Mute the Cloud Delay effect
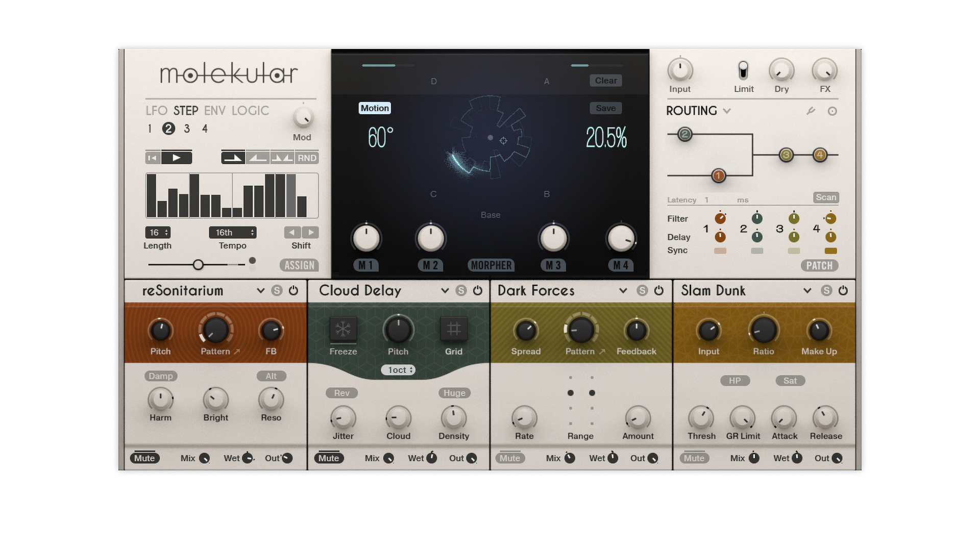 click(x=329, y=458)
